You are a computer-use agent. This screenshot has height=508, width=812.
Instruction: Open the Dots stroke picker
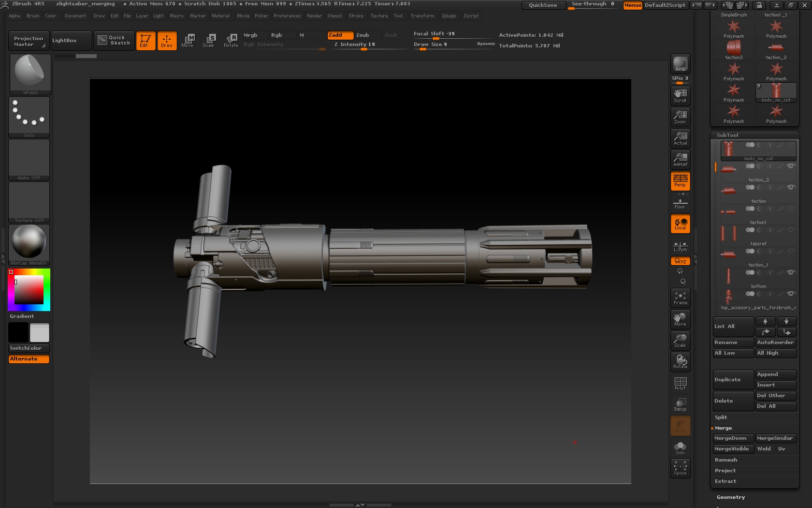(x=29, y=117)
